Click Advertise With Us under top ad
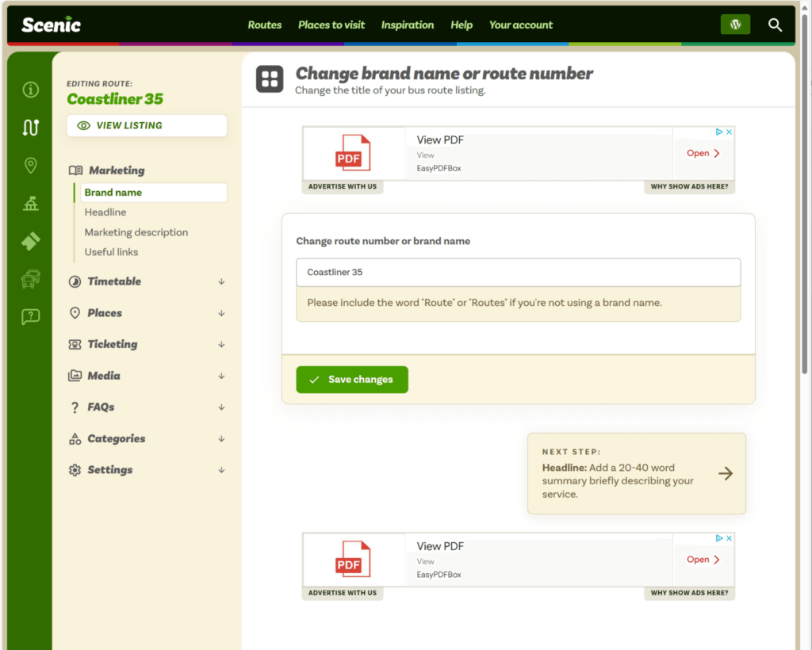The width and height of the screenshot is (812, 650). (343, 186)
